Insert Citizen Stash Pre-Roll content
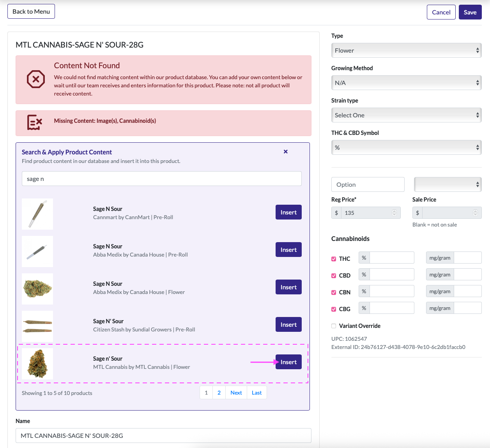 [288, 324]
